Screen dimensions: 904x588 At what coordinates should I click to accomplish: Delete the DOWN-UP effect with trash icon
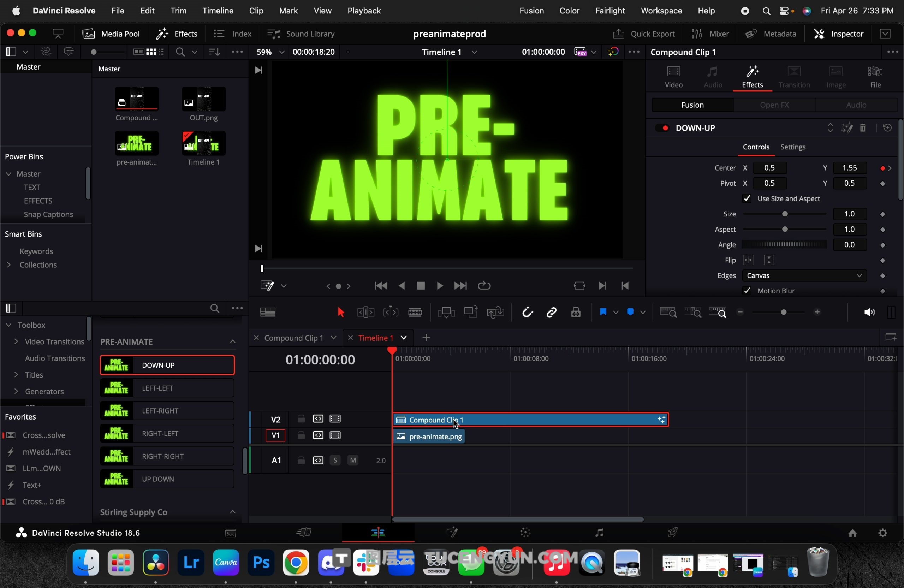[x=863, y=128]
